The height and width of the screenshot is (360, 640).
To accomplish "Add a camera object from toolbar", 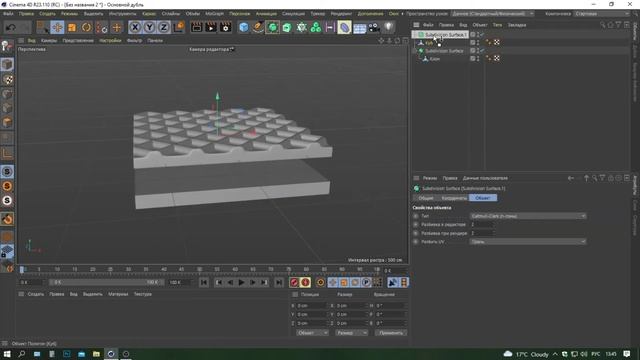I will pos(374,27).
